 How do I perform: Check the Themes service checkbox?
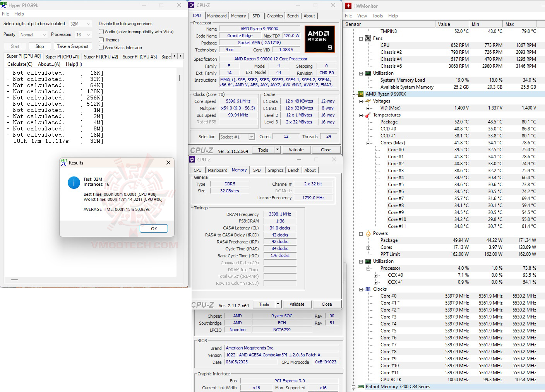tap(101, 39)
